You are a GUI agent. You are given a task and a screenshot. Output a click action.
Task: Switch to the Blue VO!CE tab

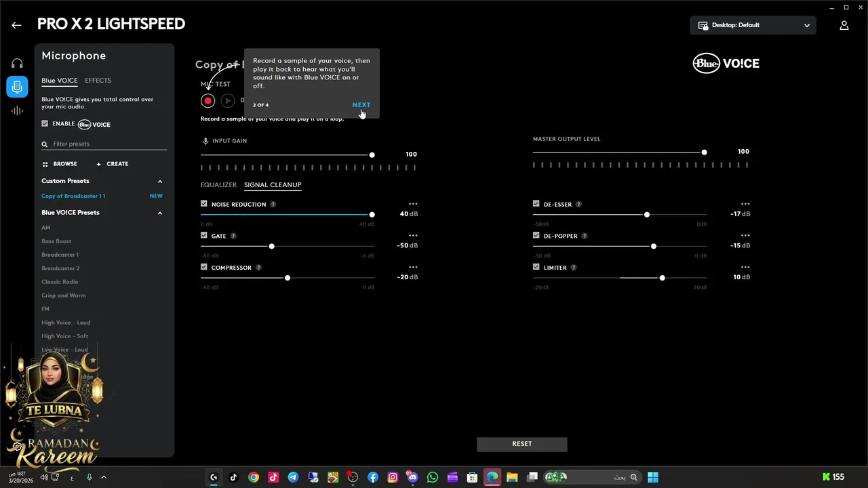coord(60,81)
